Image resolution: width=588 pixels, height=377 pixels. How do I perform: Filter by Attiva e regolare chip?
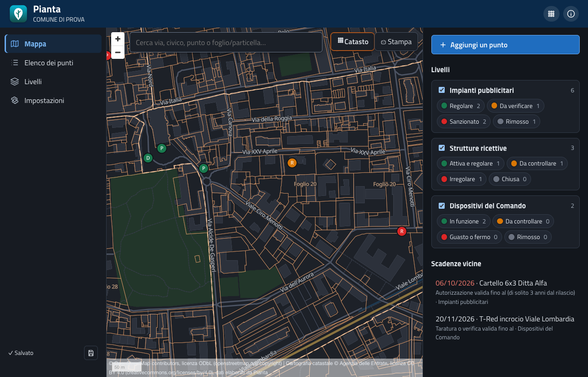click(x=470, y=163)
